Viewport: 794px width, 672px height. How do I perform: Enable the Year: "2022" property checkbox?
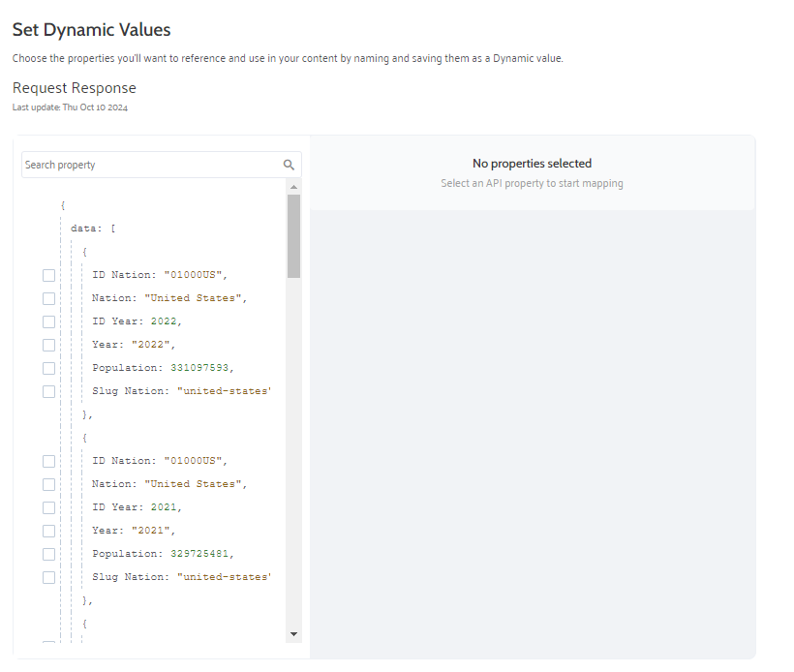[x=48, y=345]
